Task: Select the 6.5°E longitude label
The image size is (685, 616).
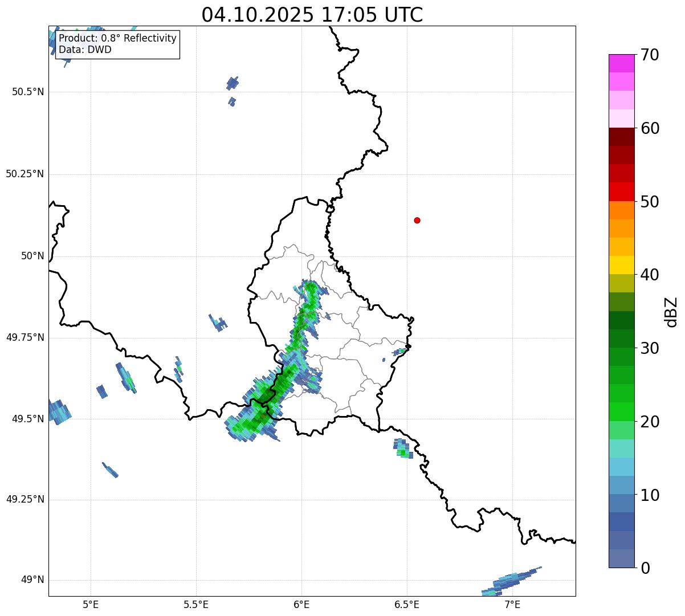Action: coord(407,604)
